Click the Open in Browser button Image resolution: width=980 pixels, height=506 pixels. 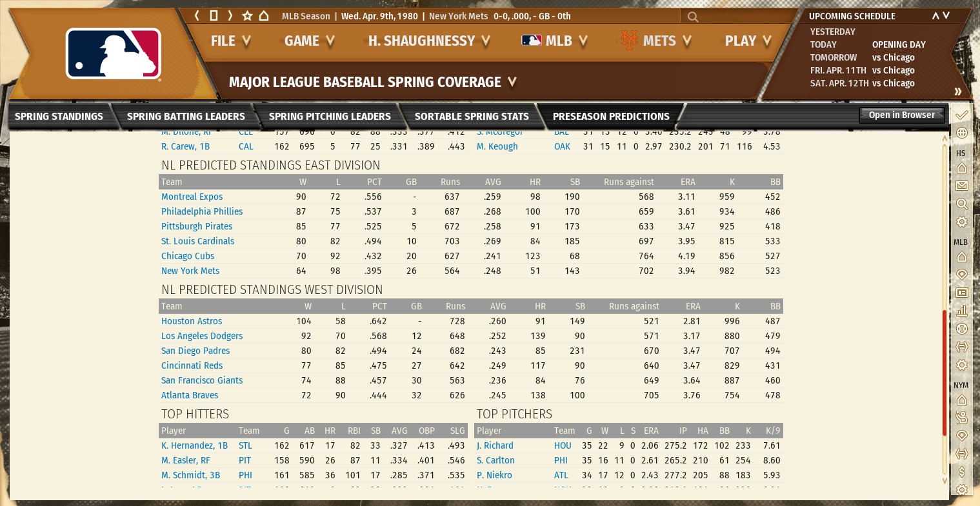point(902,115)
